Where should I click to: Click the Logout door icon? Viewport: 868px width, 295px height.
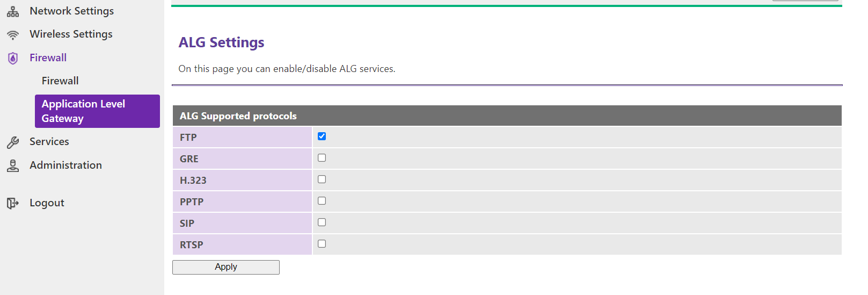(13, 203)
